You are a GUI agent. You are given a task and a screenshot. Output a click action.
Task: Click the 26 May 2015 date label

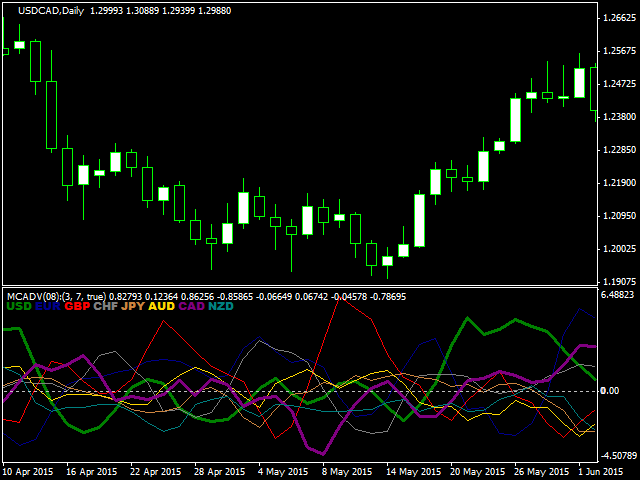(542, 472)
